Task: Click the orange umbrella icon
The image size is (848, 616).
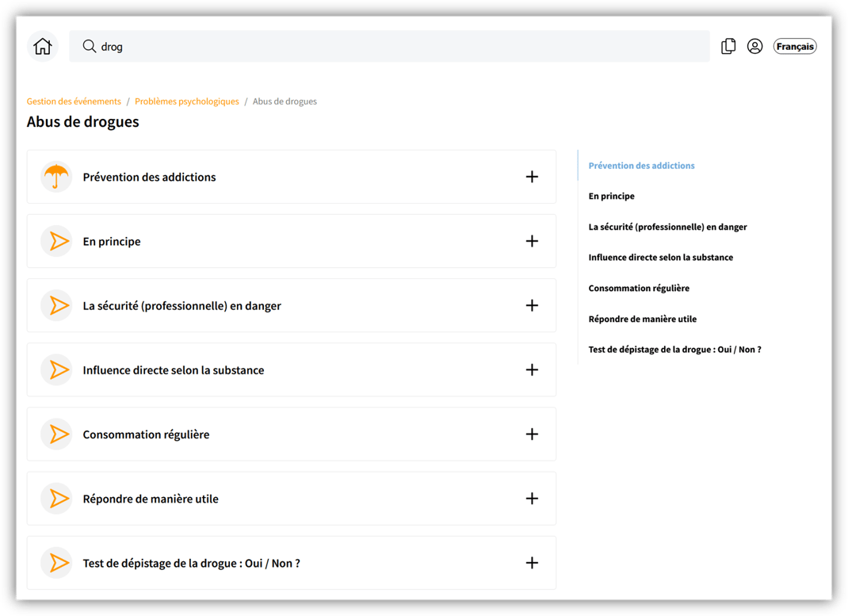Action: pos(56,177)
